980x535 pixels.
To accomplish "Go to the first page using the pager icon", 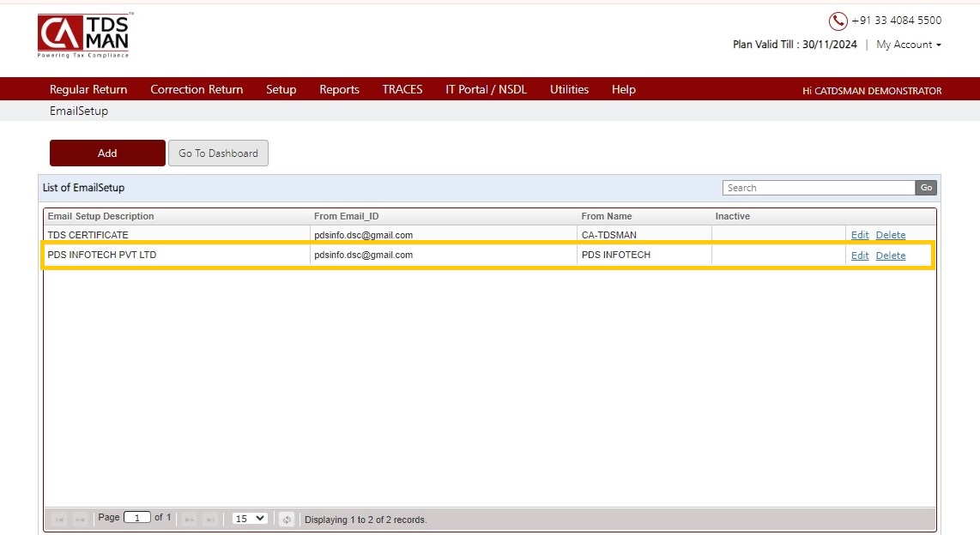I will click(x=59, y=520).
